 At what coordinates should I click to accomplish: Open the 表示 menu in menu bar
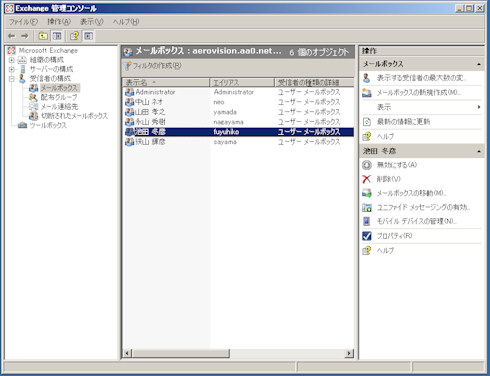pyautogui.click(x=92, y=22)
